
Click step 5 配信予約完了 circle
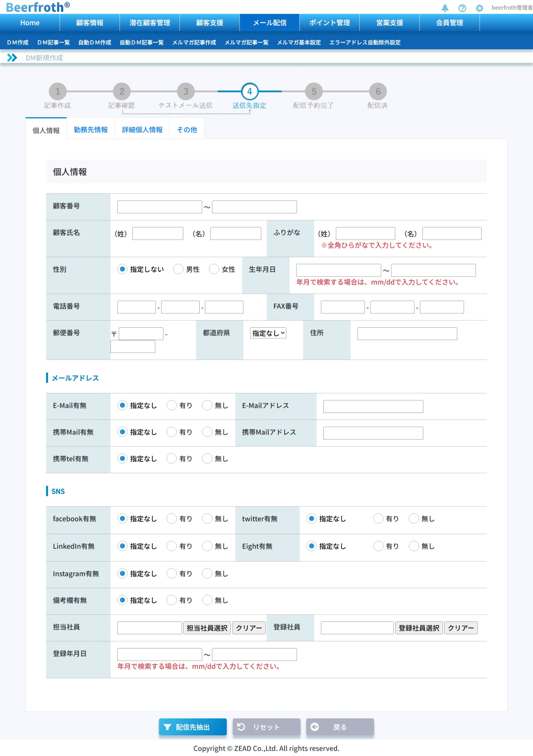[314, 91]
